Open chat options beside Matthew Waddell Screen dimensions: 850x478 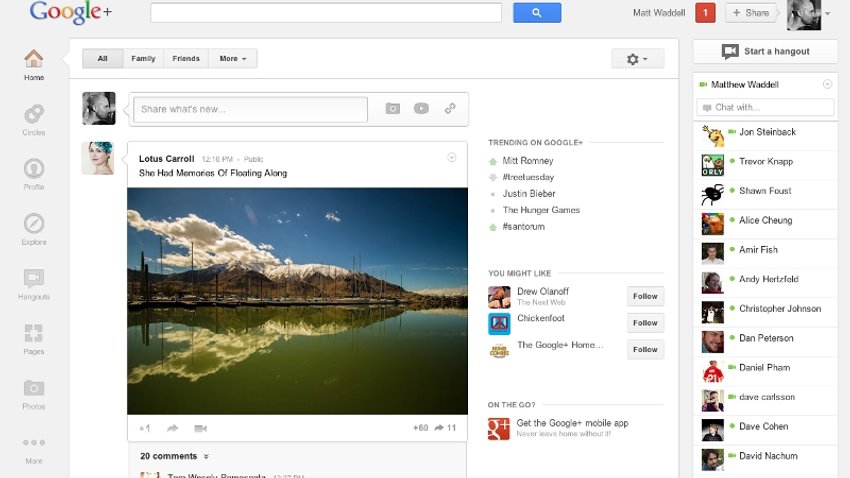coord(827,84)
